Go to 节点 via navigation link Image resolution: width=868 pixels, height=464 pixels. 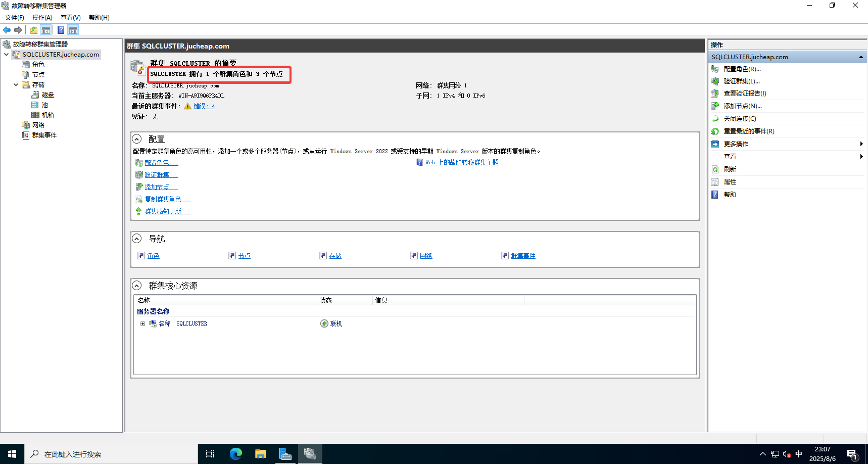click(245, 256)
